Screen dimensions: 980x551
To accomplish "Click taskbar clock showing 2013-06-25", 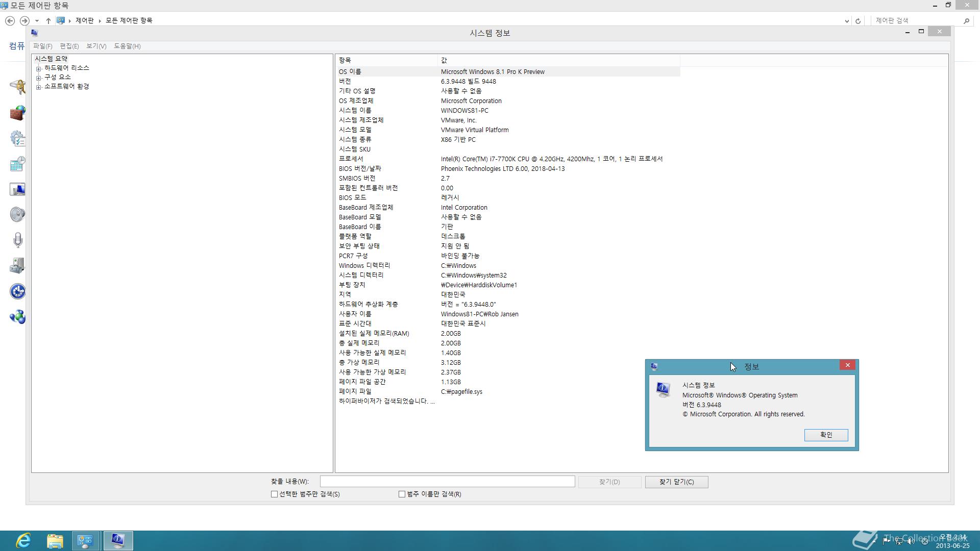I will (x=952, y=541).
